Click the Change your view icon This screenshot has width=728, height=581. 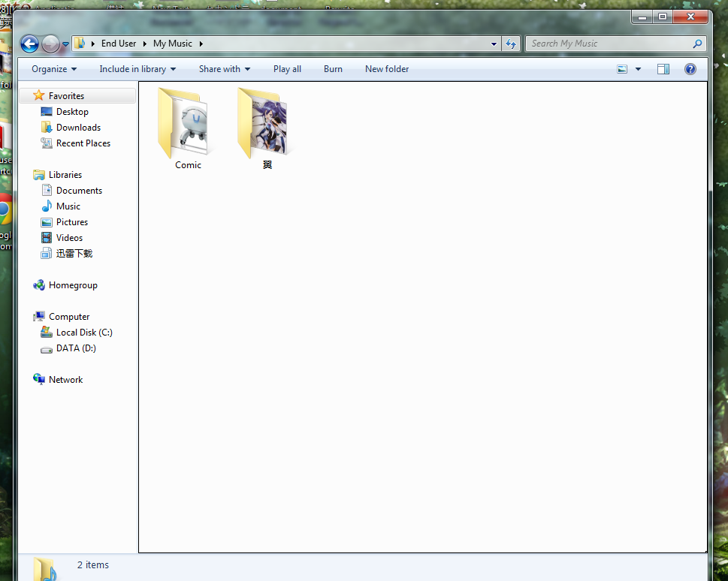tap(622, 69)
